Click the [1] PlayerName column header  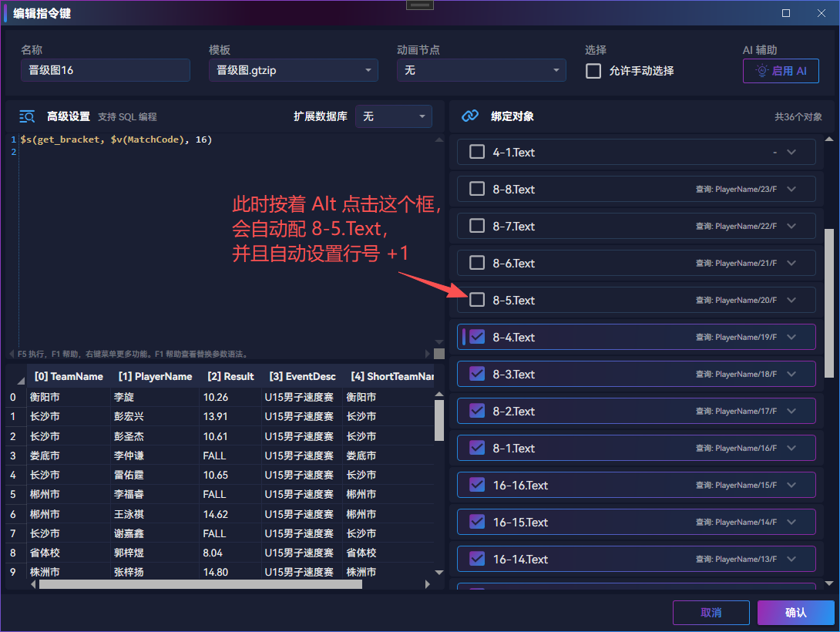pos(155,377)
